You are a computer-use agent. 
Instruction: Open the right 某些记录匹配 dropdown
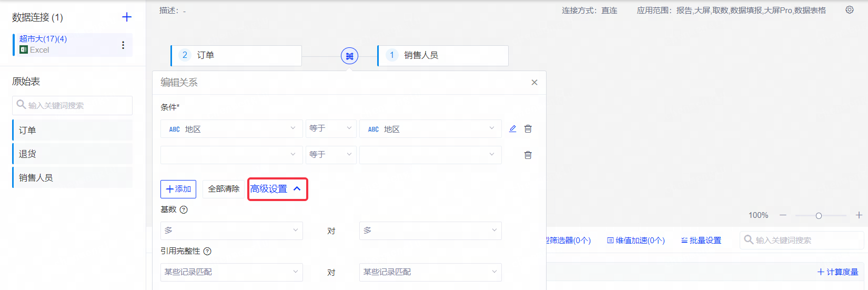pyautogui.click(x=430, y=272)
